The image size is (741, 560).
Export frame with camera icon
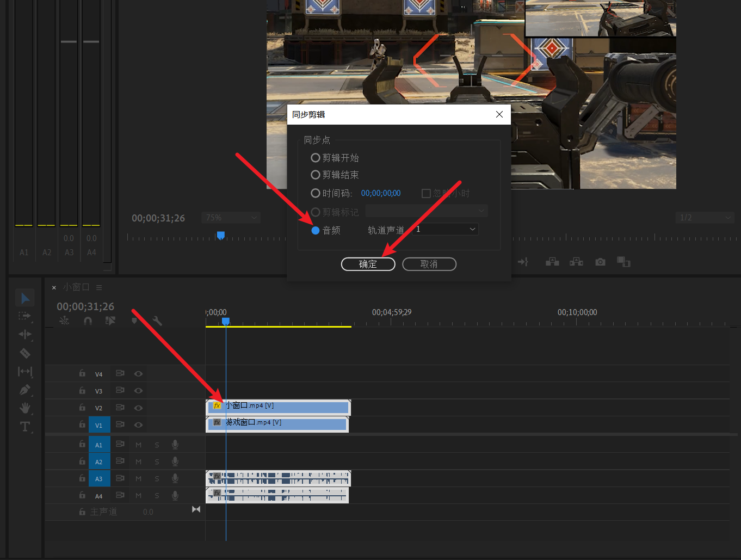click(x=600, y=262)
